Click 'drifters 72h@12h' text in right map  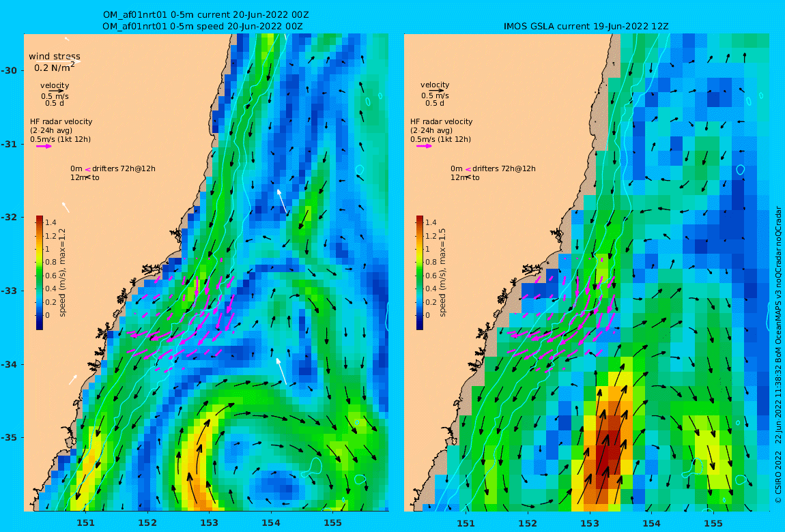504,169
